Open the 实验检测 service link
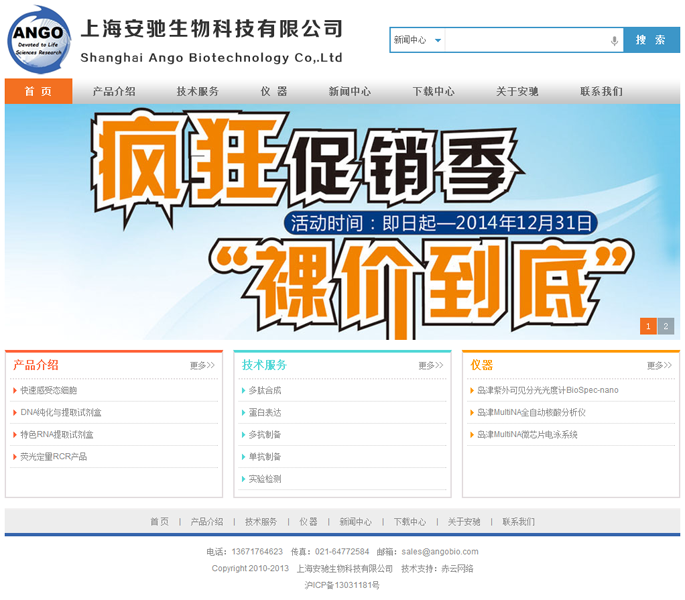Image resolution: width=685 pixels, height=600 pixels. click(265, 479)
